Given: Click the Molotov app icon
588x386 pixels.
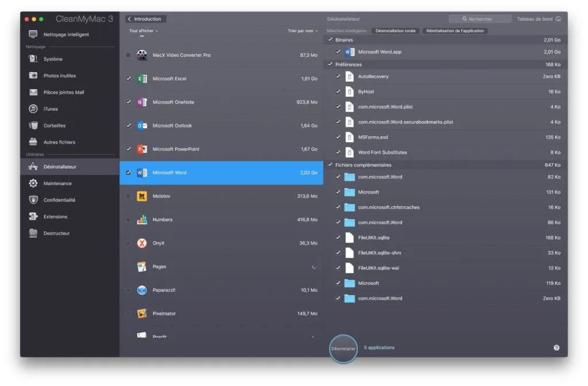Looking at the screenshot, I should tap(142, 196).
